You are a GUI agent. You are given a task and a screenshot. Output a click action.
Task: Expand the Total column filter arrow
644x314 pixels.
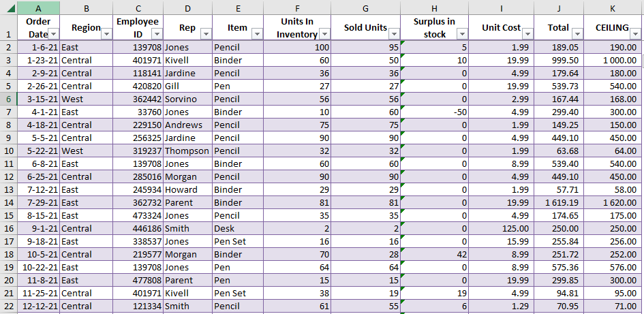(x=577, y=34)
